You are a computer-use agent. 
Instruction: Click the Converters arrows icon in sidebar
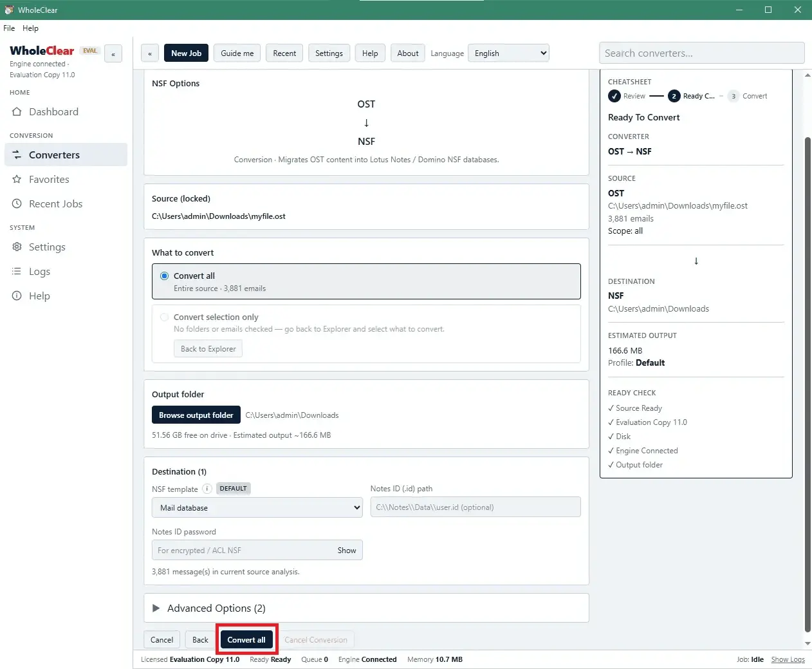(17, 155)
